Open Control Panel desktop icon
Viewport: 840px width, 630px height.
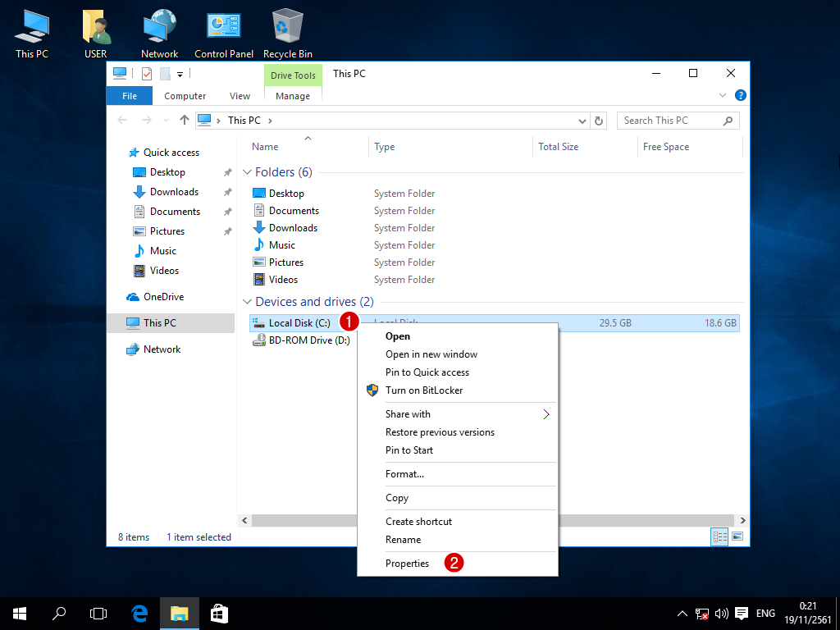tap(223, 34)
